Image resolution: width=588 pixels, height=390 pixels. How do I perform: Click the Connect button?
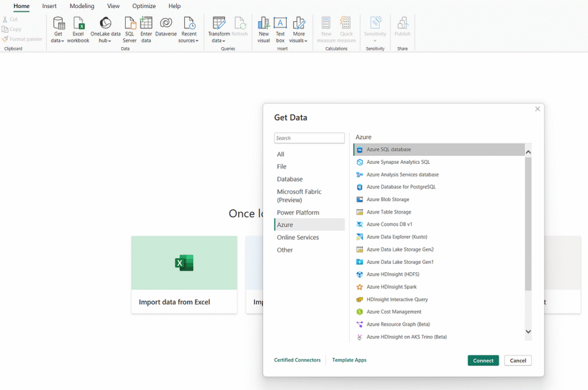click(483, 360)
